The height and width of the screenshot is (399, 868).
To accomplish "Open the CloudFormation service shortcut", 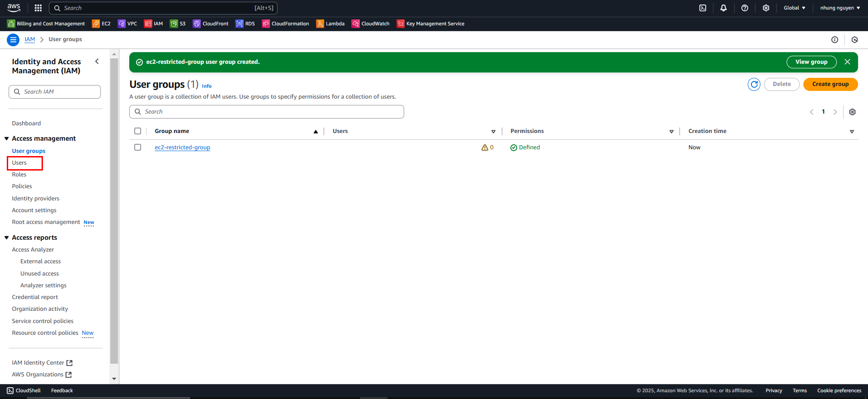I will pyautogui.click(x=285, y=24).
